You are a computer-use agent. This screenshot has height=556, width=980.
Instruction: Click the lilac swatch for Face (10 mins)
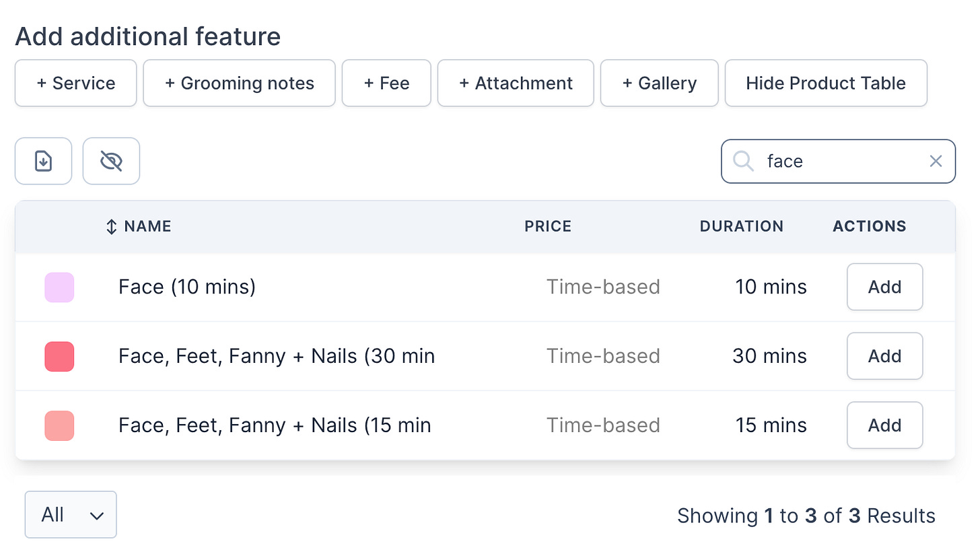tap(59, 287)
